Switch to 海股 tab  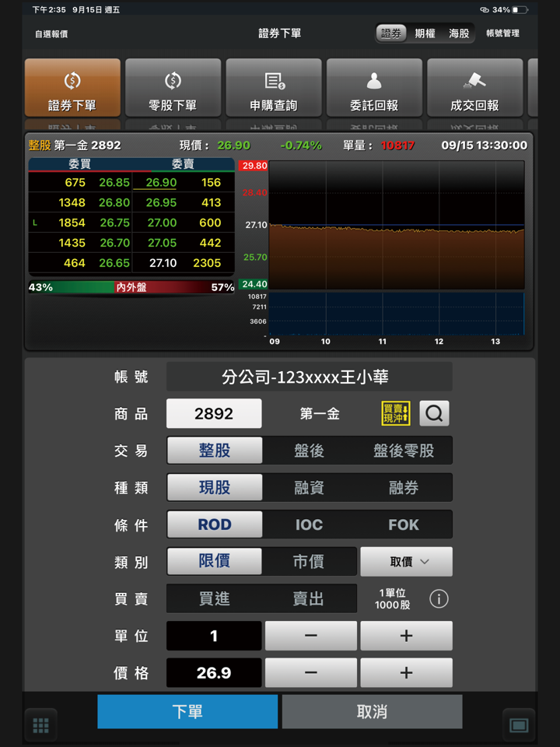coord(459,33)
